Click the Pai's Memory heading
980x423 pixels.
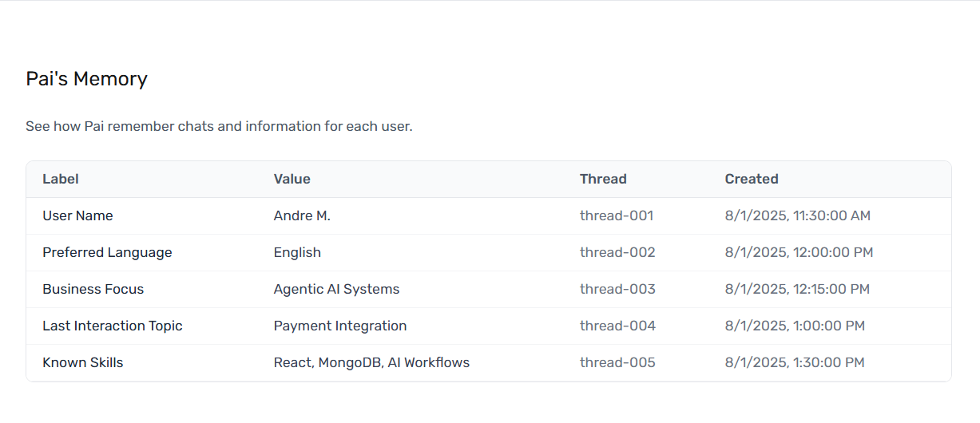(x=86, y=79)
